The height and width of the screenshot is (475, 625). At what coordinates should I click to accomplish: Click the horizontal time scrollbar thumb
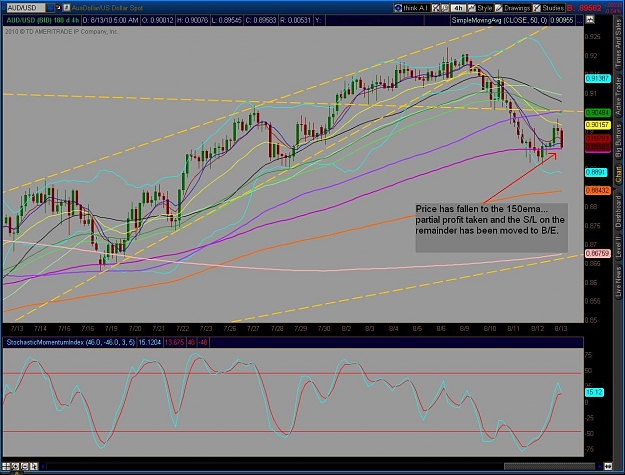click(549, 466)
